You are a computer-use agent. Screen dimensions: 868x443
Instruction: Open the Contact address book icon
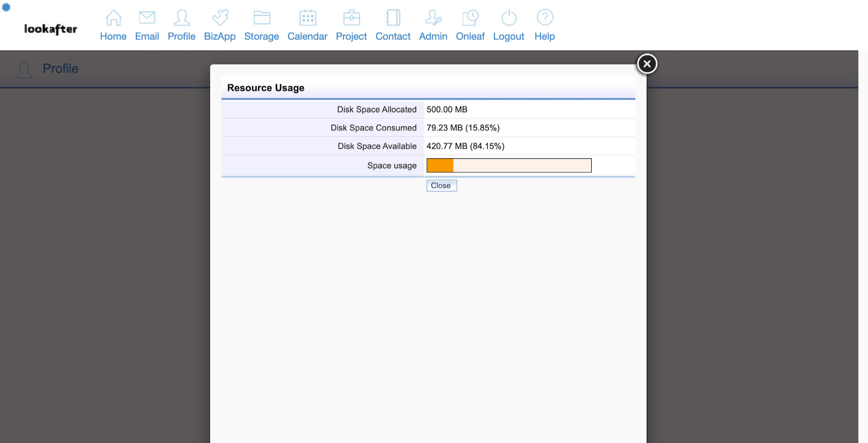pyautogui.click(x=393, y=18)
